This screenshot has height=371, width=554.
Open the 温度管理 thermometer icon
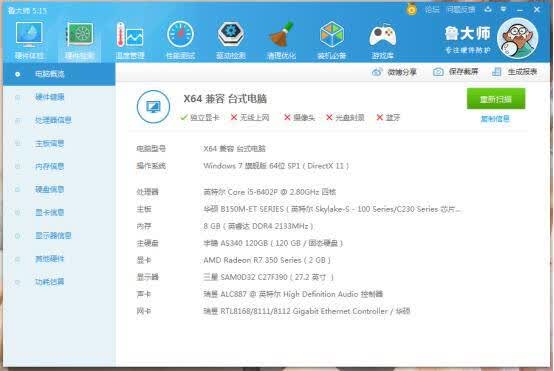click(130, 40)
